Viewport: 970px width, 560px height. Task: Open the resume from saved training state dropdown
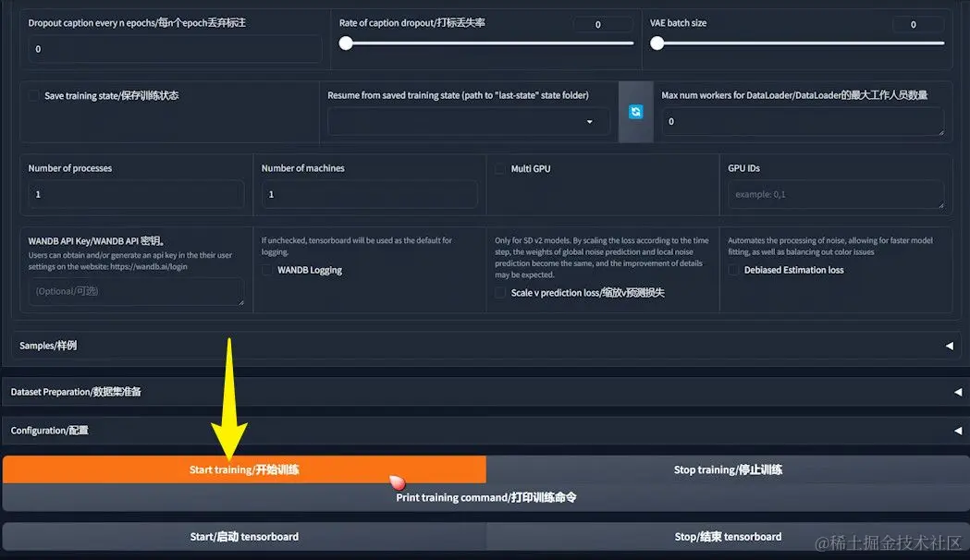[x=469, y=121]
